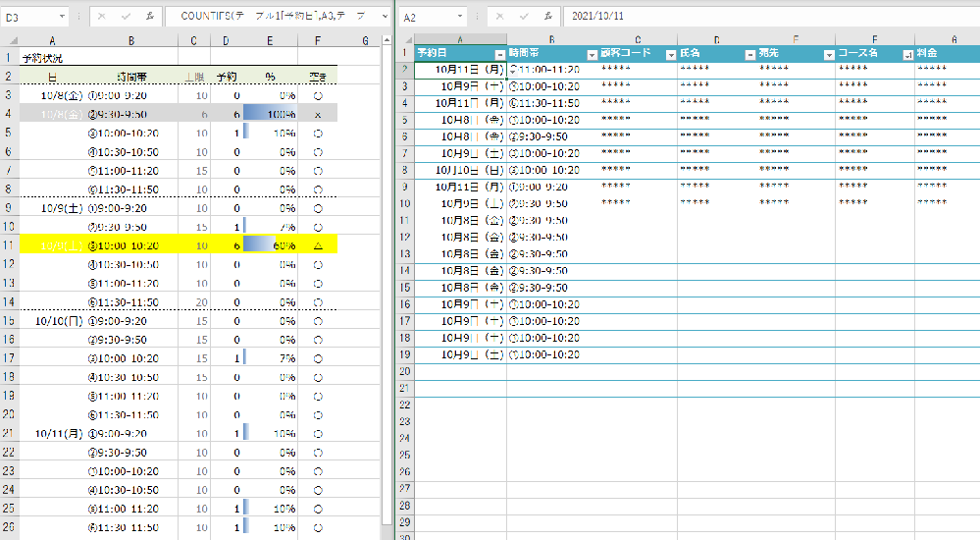Select the △ cell in yellow row 11

pyautogui.click(x=318, y=245)
